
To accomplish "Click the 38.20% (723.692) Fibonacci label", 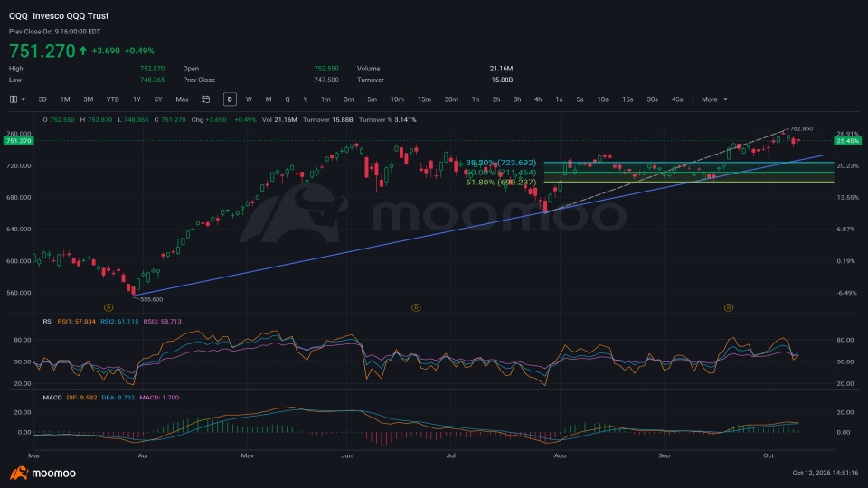I will (x=501, y=163).
